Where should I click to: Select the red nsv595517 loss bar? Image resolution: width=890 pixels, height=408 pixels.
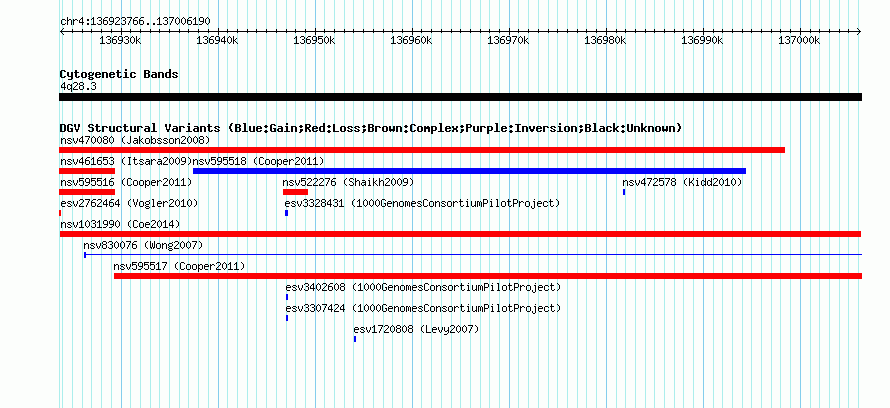[488, 276]
